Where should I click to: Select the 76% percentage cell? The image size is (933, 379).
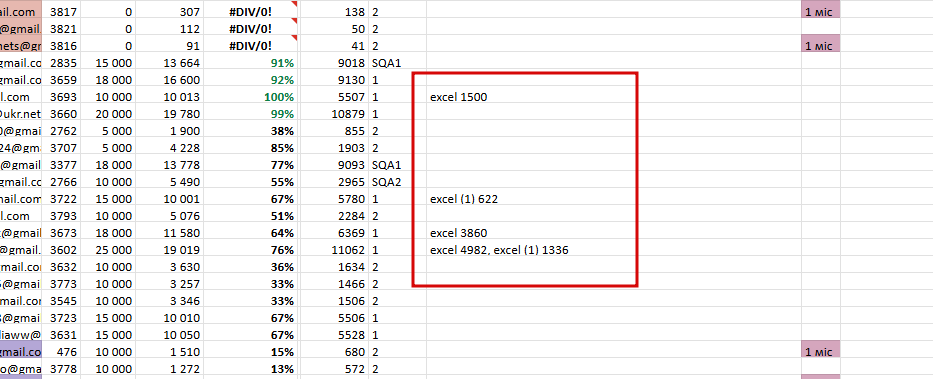tap(251, 250)
